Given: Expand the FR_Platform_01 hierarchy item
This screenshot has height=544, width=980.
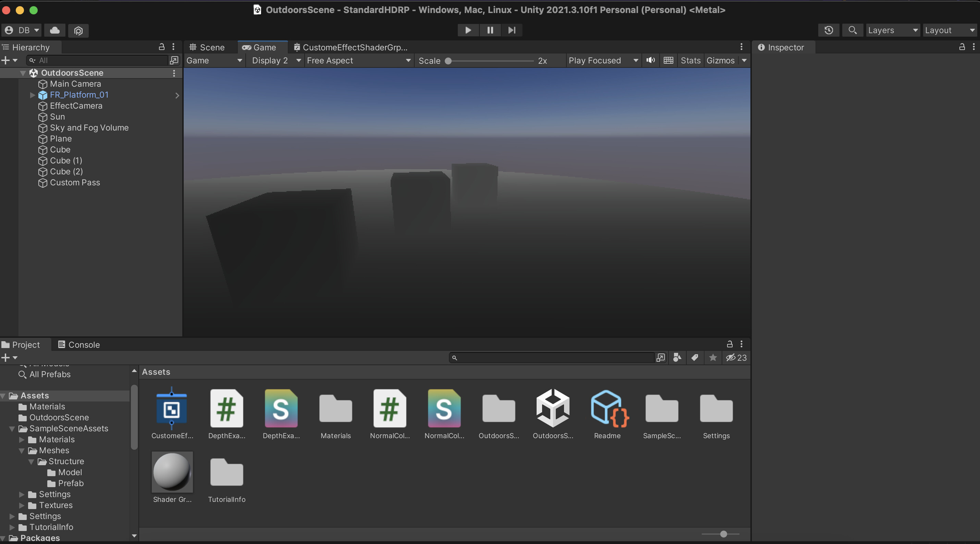Looking at the screenshot, I should tap(32, 95).
